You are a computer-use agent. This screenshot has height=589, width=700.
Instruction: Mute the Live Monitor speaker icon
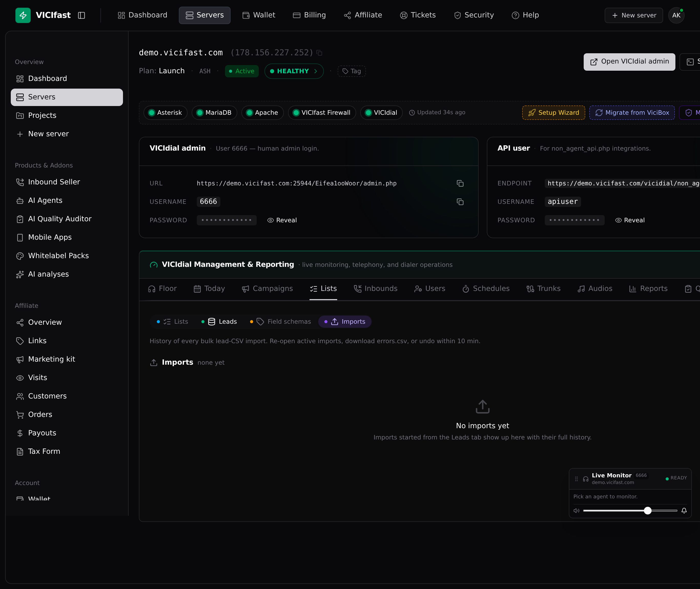(576, 511)
